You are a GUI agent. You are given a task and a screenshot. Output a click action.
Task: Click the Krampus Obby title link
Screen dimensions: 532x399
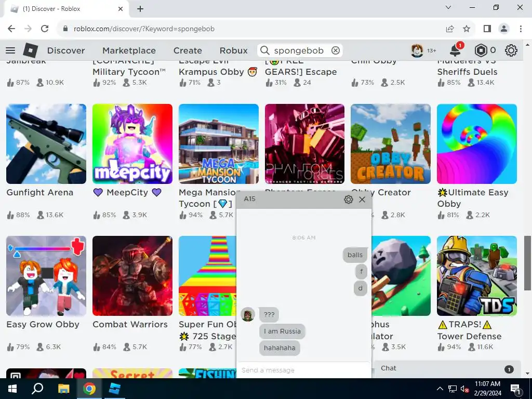click(218, 68)
